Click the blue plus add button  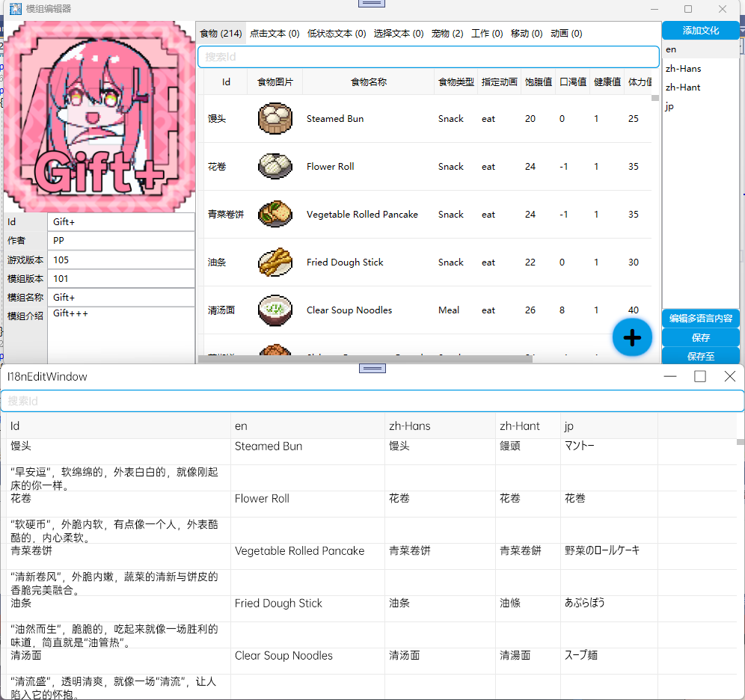pos(632,337)
